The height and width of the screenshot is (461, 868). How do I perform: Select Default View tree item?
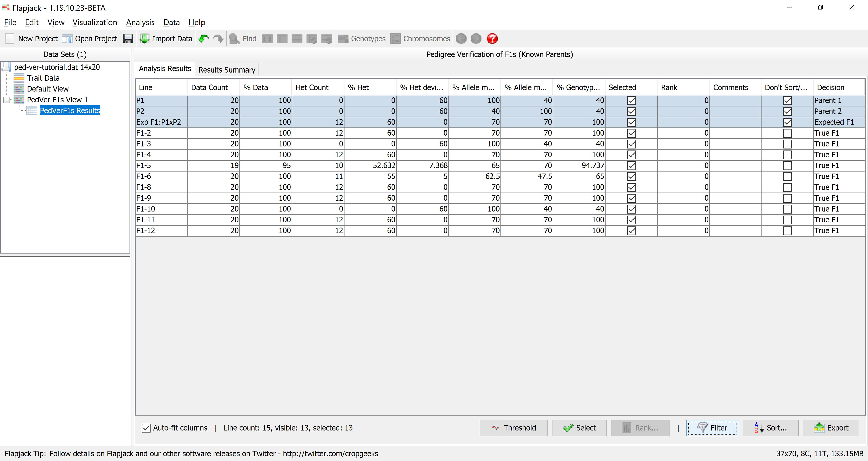click(48, 89)
